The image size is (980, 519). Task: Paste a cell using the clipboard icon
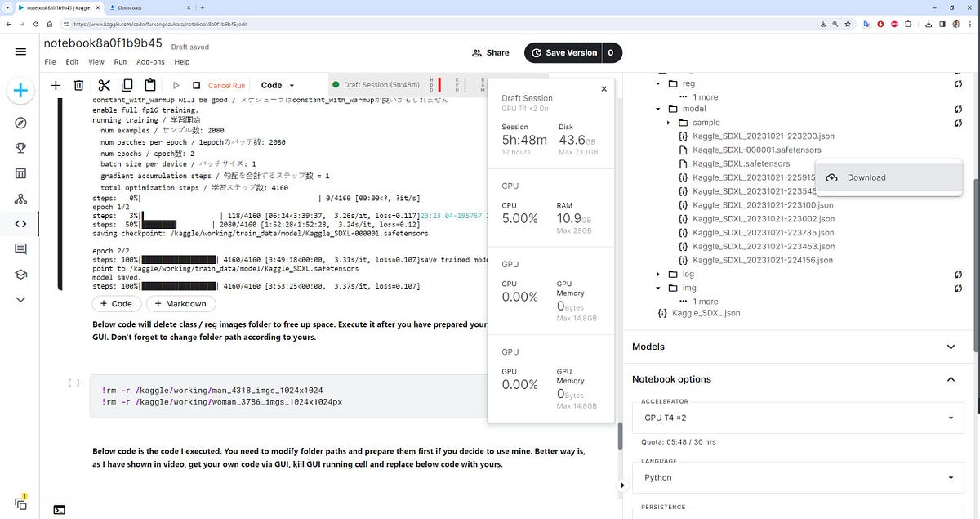[150, 84]
